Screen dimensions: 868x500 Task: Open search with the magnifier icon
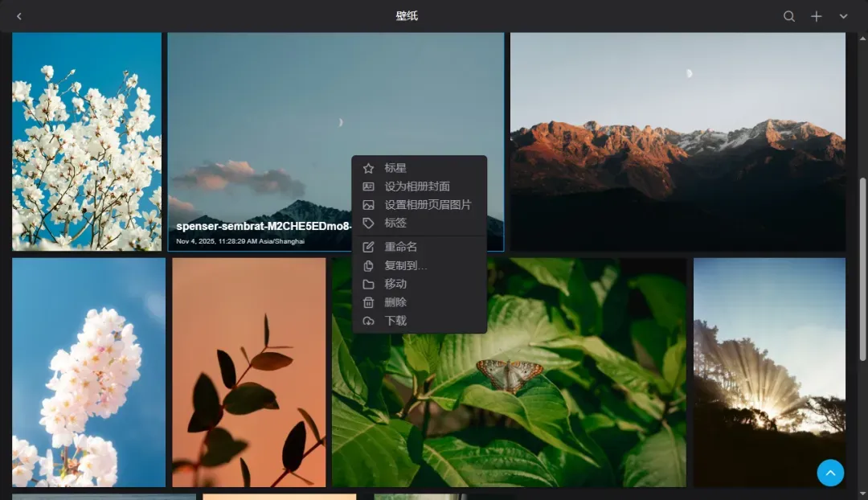click(789, 16)
